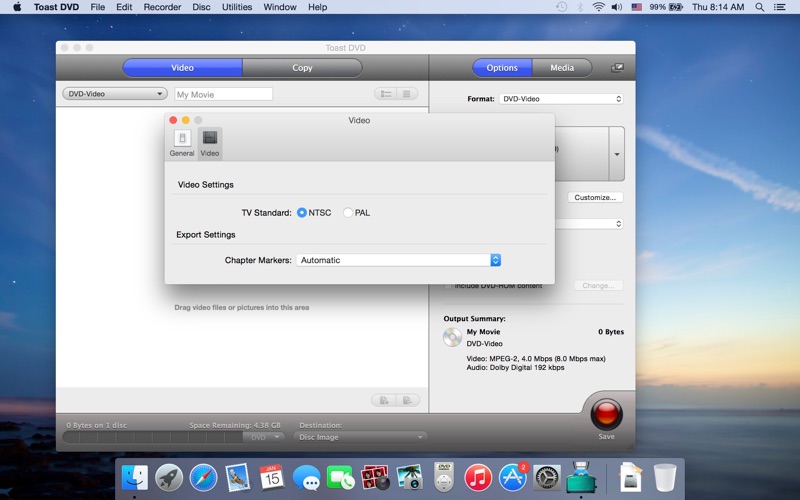This screenshot has height=500, width=800.
Task: Open the Edit menu
Action: (124, 7)
